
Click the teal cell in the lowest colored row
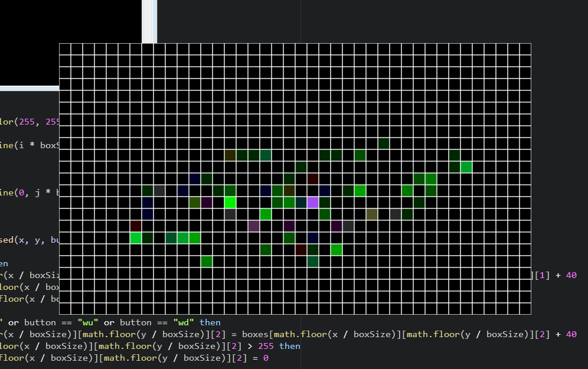point(313,262)
